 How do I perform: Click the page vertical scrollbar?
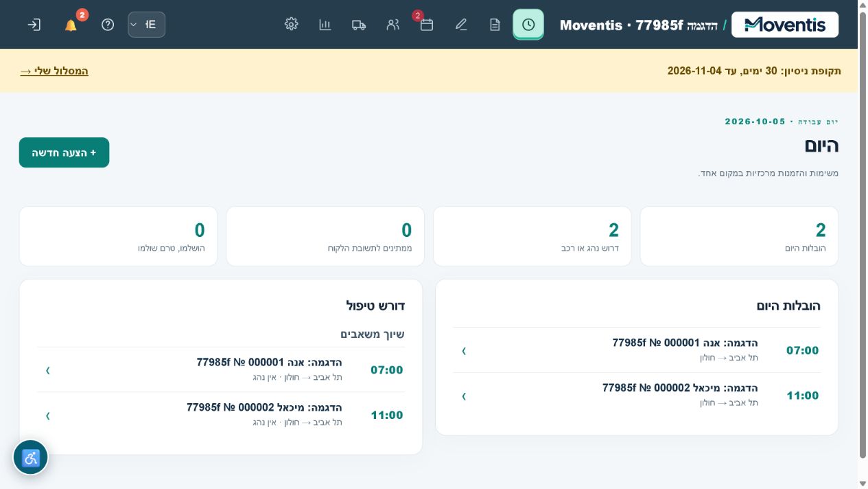tap(863, 234)
